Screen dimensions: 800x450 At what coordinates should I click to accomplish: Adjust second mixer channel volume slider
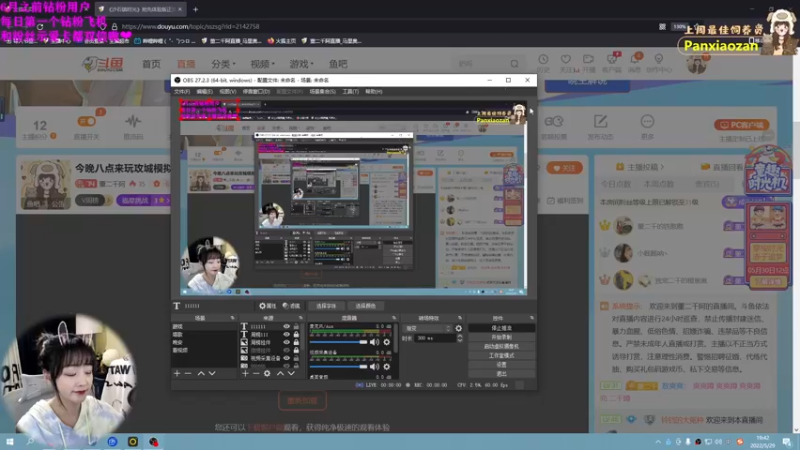[x=339, y=366]
